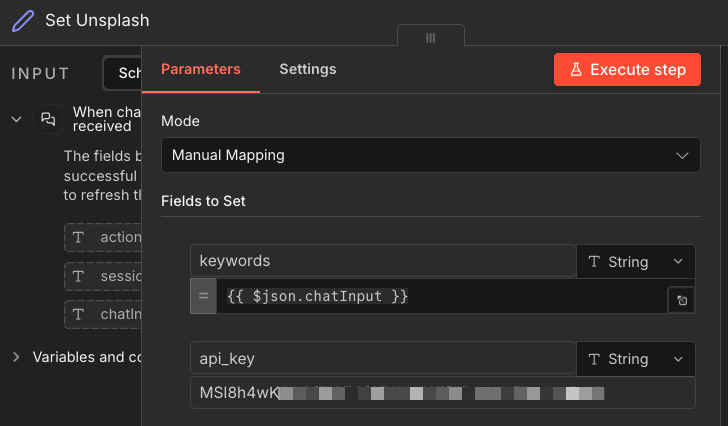The image size is (728, 426).
Task: Click the $json.chatInput expression field
Action: [x=438, y=297]
